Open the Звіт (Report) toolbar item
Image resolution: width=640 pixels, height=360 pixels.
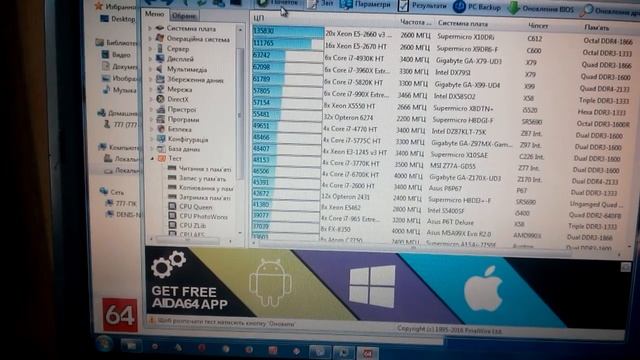[320, 3]
